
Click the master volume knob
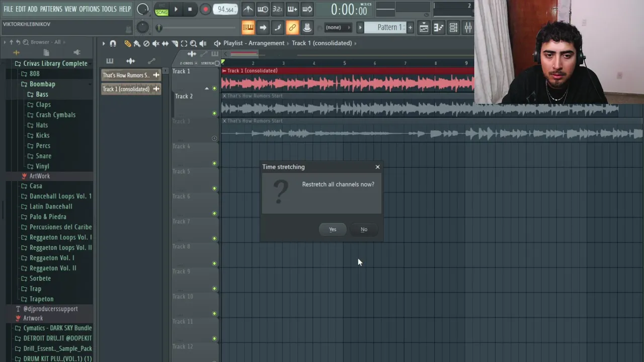tap(143, 9)
